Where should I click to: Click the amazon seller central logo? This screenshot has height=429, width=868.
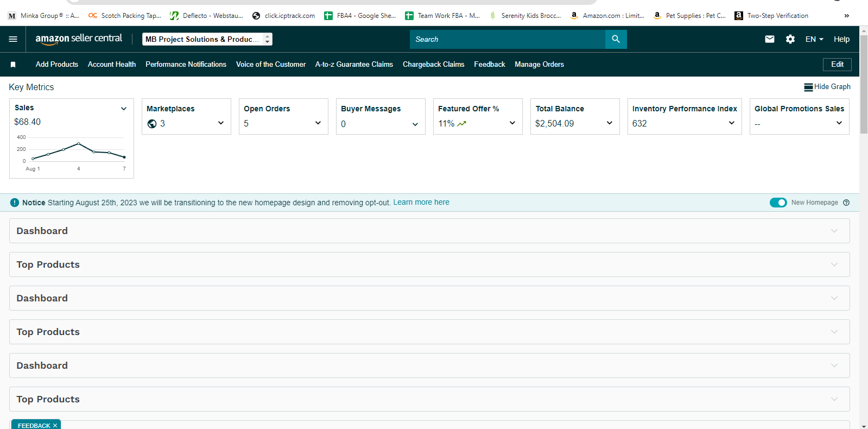pyautogui.click(x=79, y=39)
